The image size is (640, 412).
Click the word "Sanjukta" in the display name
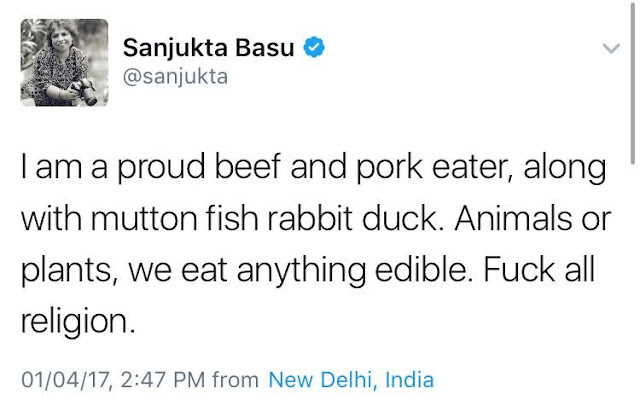pos(177,48)
